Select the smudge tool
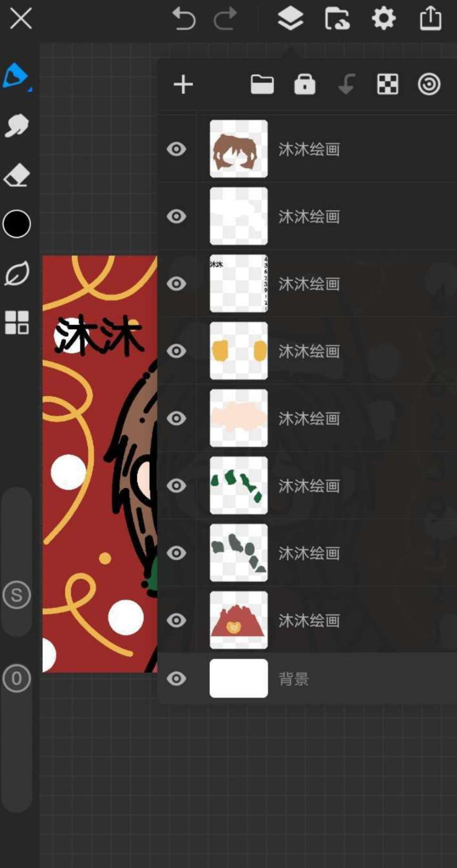457x868 pixels. click(16, 126)
